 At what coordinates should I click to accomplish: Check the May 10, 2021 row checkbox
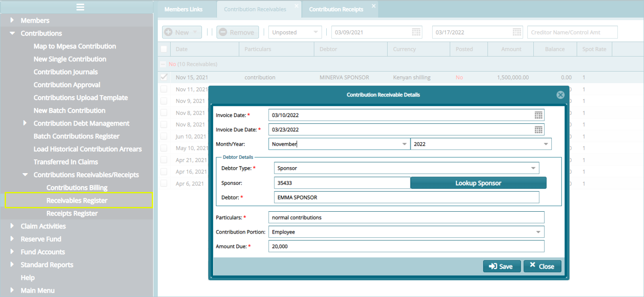164,148
